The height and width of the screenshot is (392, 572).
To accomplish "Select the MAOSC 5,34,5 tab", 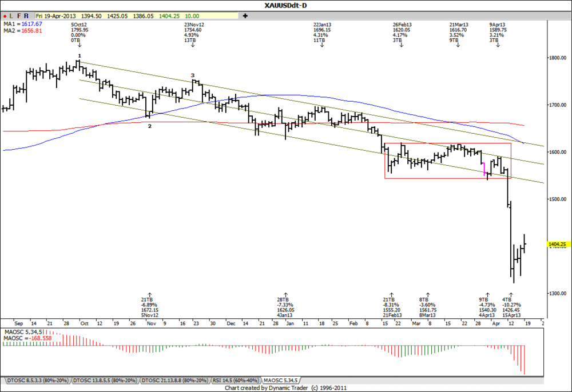I will (x=280, y=381).
